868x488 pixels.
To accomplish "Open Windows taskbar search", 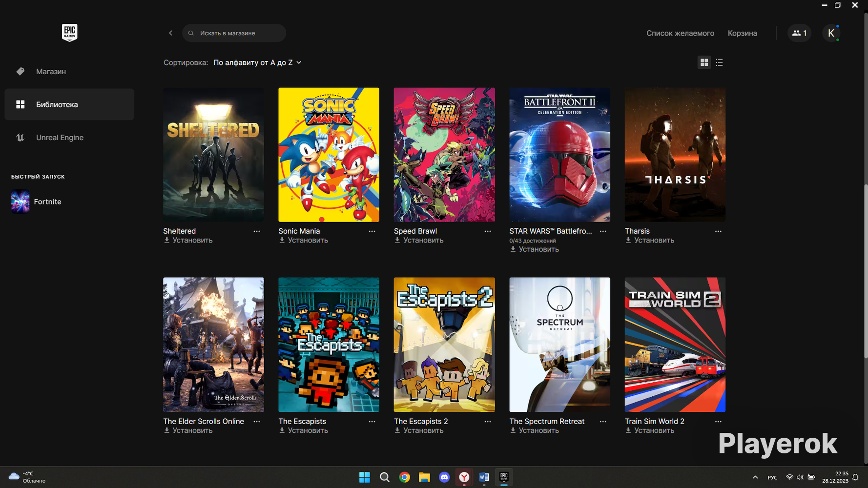I will pyautogui.click(x=385, y=477).
